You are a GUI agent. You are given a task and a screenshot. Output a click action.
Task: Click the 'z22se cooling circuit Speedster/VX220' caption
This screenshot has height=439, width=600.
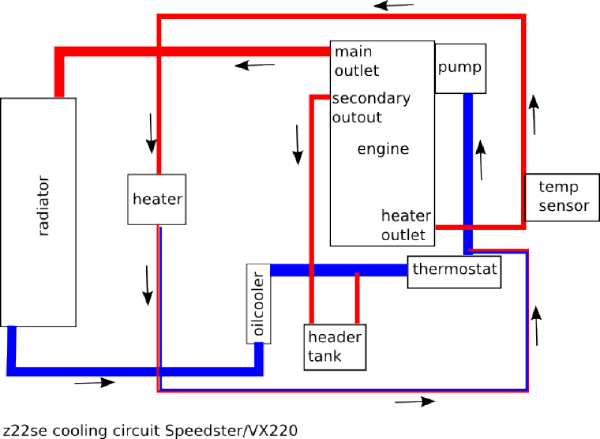click(150, 431)
